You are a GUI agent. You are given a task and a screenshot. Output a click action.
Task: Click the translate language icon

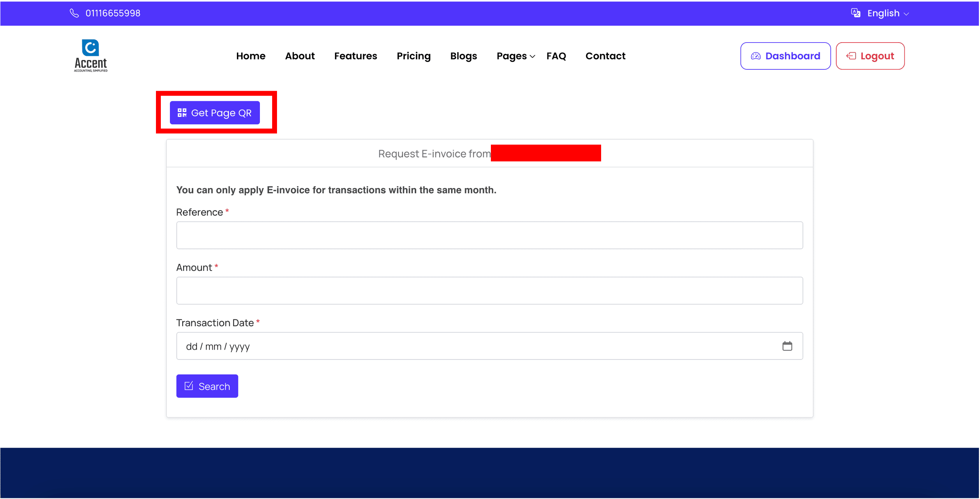tap(855, 13)
